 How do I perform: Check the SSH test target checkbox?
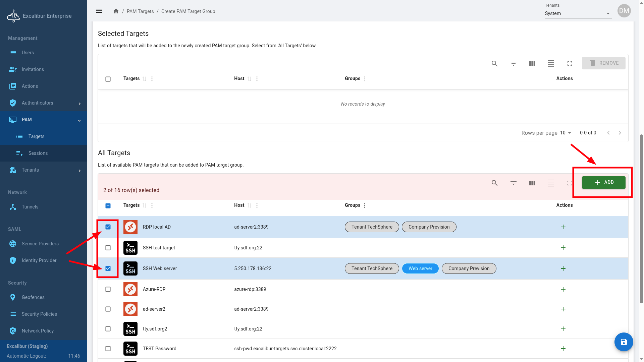pos(108,248)
